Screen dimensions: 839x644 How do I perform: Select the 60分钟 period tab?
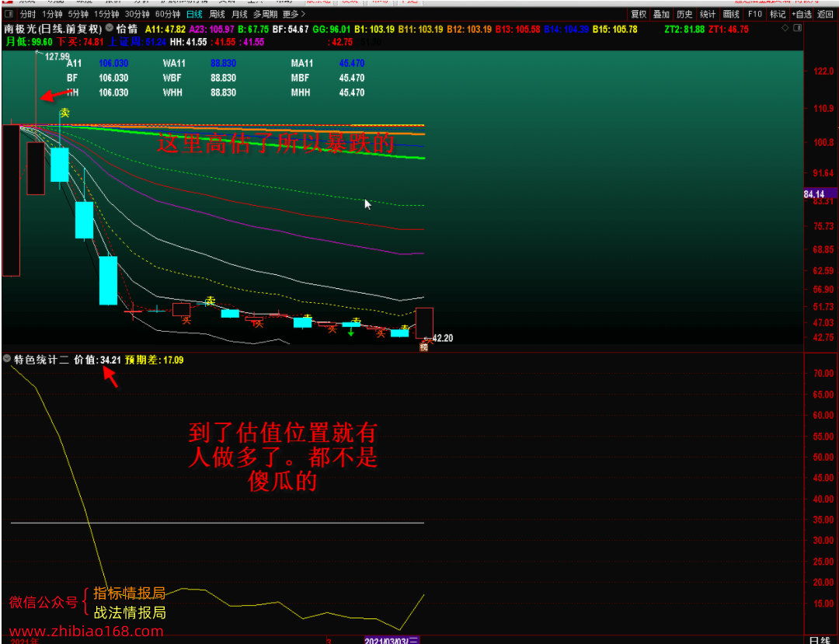click(168, 15)
